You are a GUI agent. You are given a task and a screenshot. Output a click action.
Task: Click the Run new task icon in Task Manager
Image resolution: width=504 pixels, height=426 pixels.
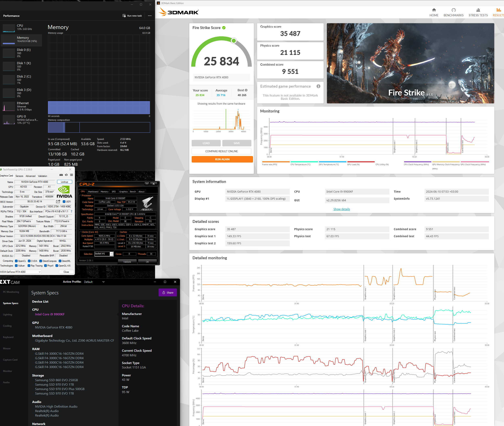pos(124,16)
